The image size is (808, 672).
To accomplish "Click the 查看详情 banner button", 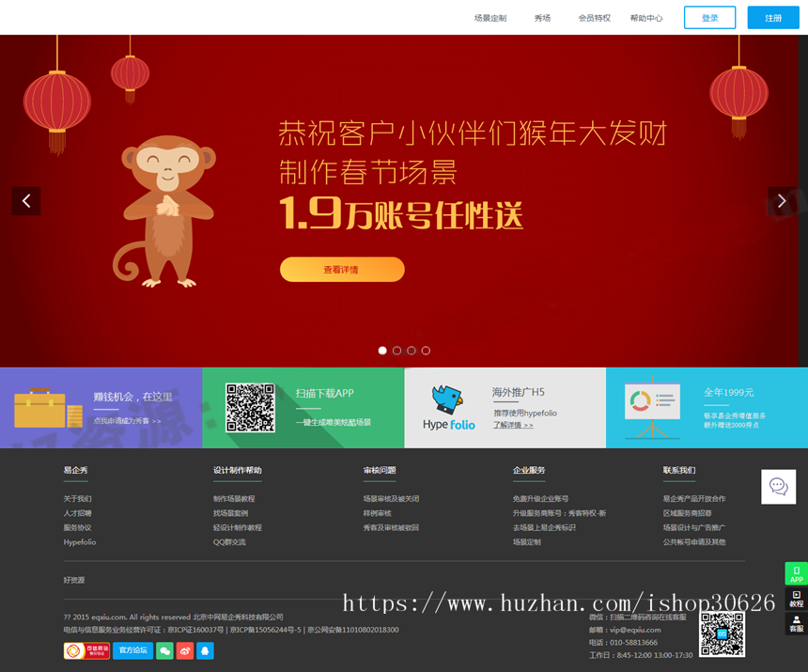I will 342,269.
